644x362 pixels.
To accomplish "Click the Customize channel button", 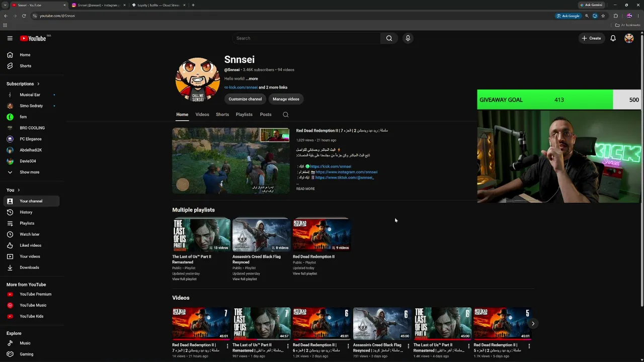I will pos(245,99).
